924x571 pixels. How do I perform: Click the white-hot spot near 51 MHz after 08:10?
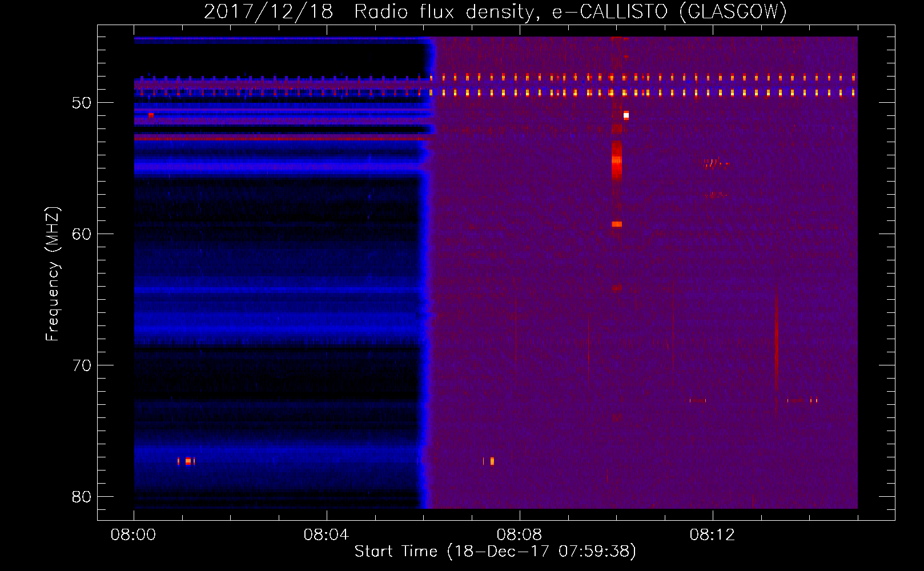click(626, 115)
